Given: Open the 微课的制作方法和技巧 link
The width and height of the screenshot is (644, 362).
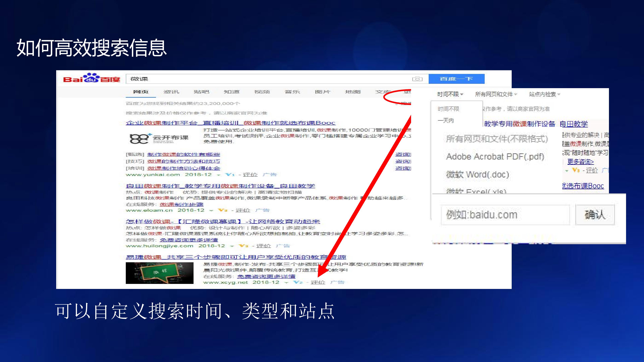Looking at the screenshot, I should coord(183,161).
